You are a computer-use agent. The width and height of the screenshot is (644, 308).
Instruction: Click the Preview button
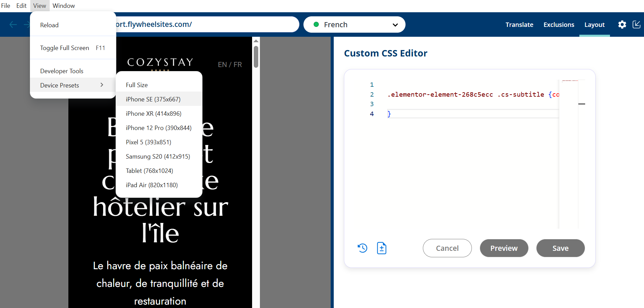coord(504,248)
